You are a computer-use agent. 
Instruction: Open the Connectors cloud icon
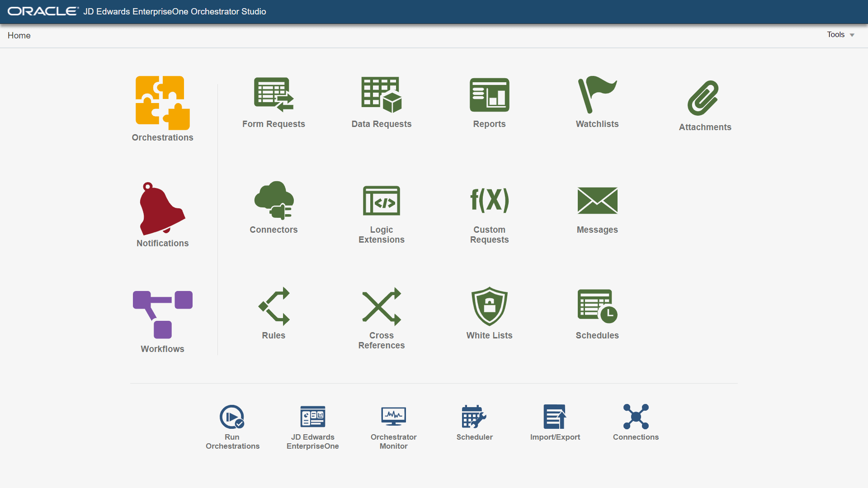click(274, 201)
